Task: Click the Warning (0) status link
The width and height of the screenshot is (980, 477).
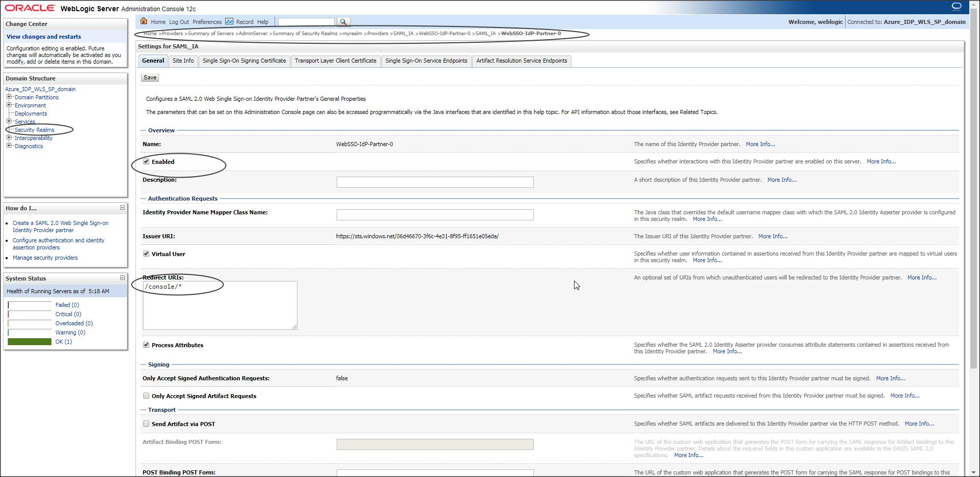Action: (x=70, y=332)
